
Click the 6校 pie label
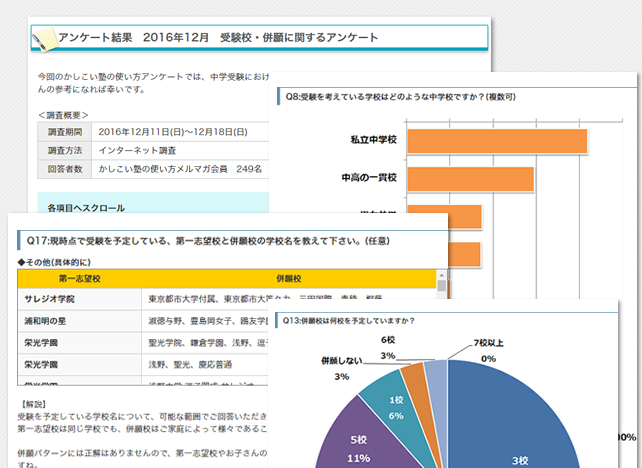coord(388,340)
